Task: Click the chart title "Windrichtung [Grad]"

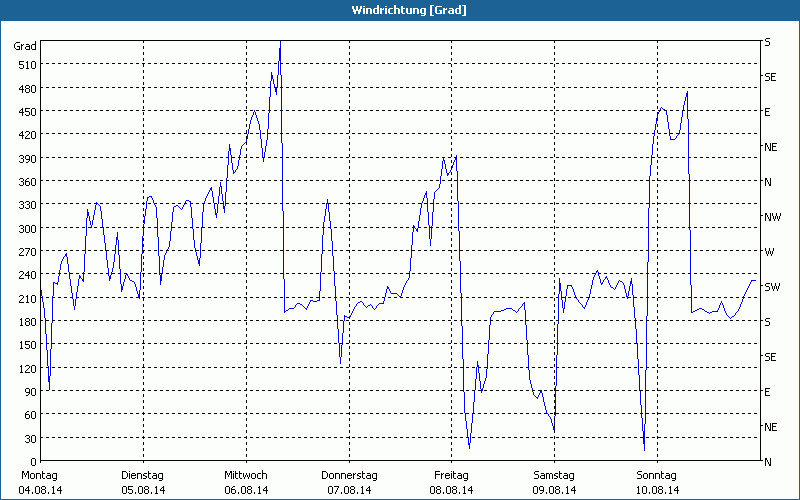Action: coord(409,10)
